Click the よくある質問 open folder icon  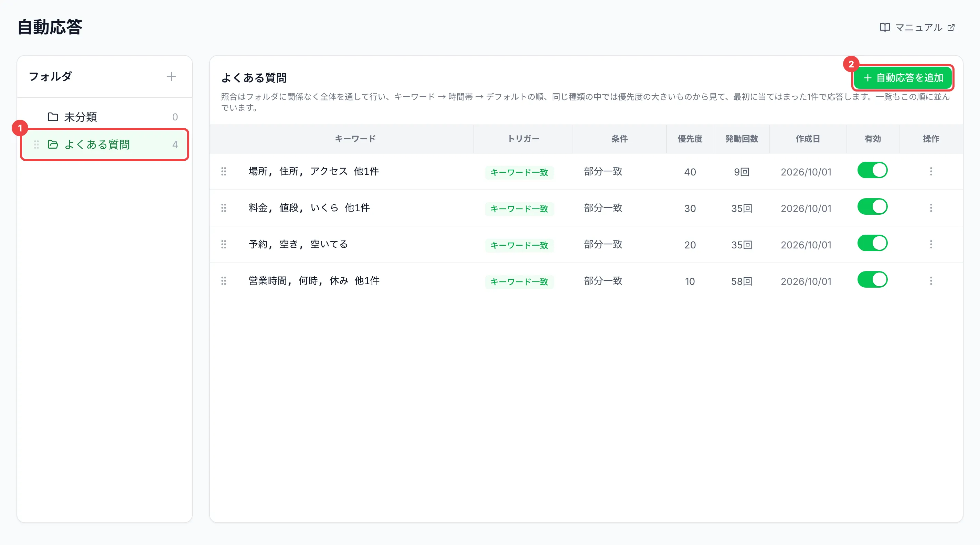[x=53, y=145]
